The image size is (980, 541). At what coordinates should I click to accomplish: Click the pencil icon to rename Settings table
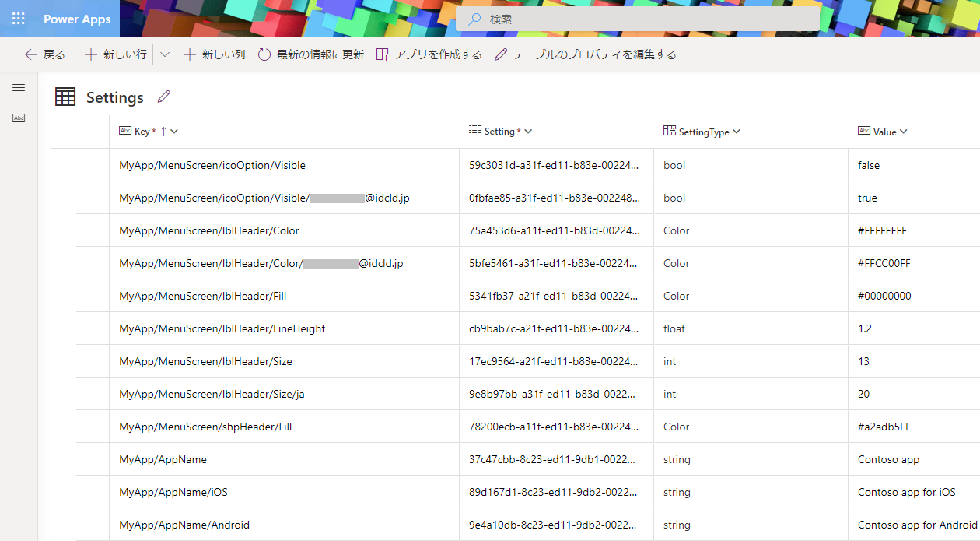163,96
